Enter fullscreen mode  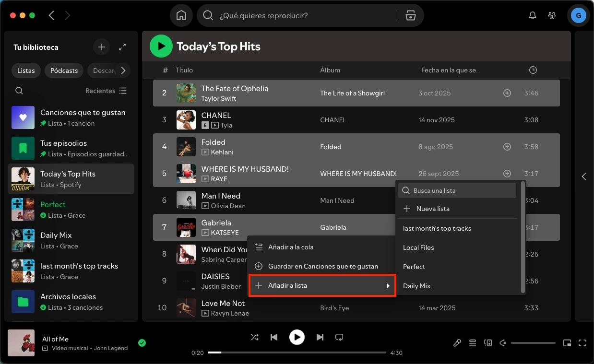point(582,343)
